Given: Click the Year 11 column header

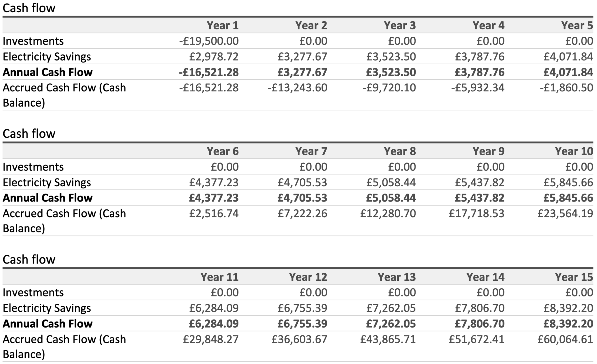Looking at the screenshot, I should coord(219,277).
